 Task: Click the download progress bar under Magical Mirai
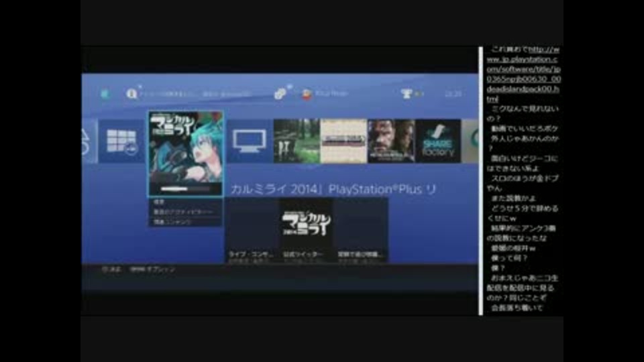point(186,189)
